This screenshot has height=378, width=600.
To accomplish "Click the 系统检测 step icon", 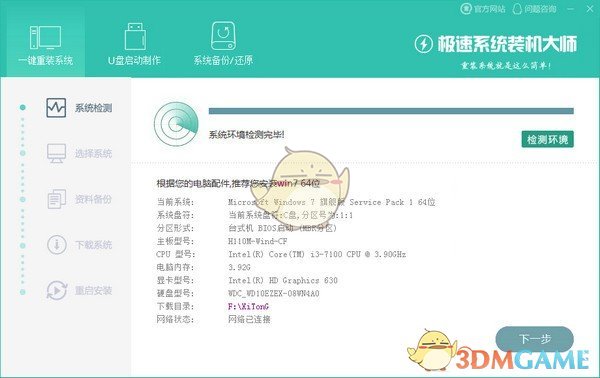I will coord(56,108).
